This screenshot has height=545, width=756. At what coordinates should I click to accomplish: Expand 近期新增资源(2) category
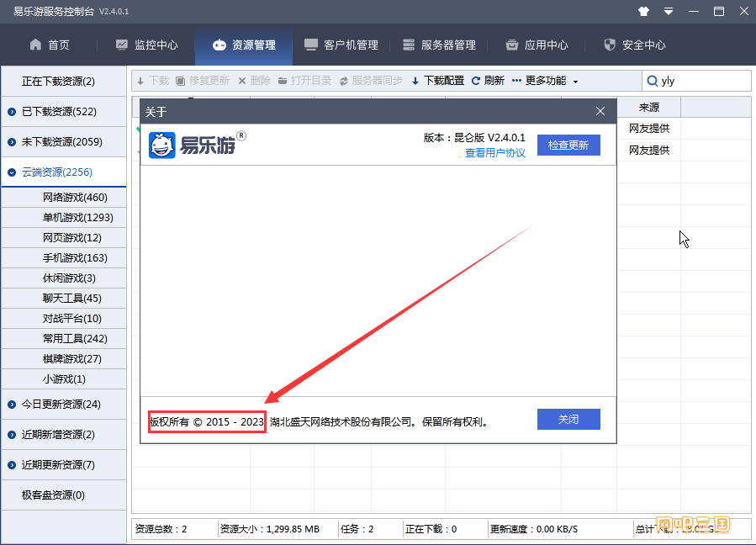64,435
